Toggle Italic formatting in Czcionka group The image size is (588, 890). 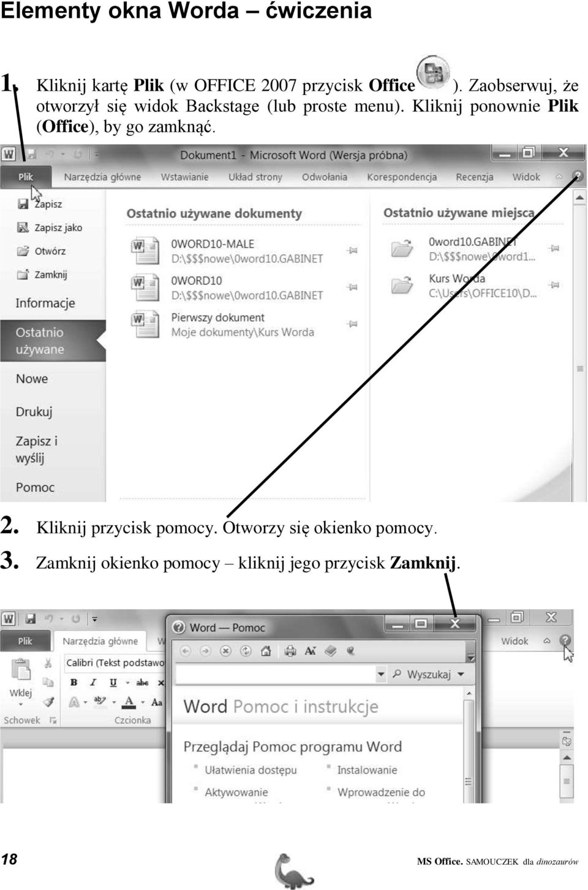[x=93, y=682]
